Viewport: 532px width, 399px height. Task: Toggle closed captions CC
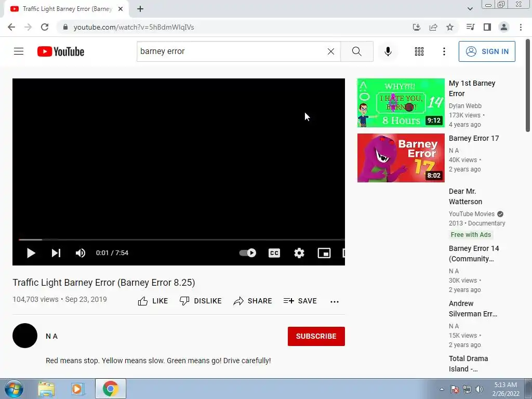point(274,253)
